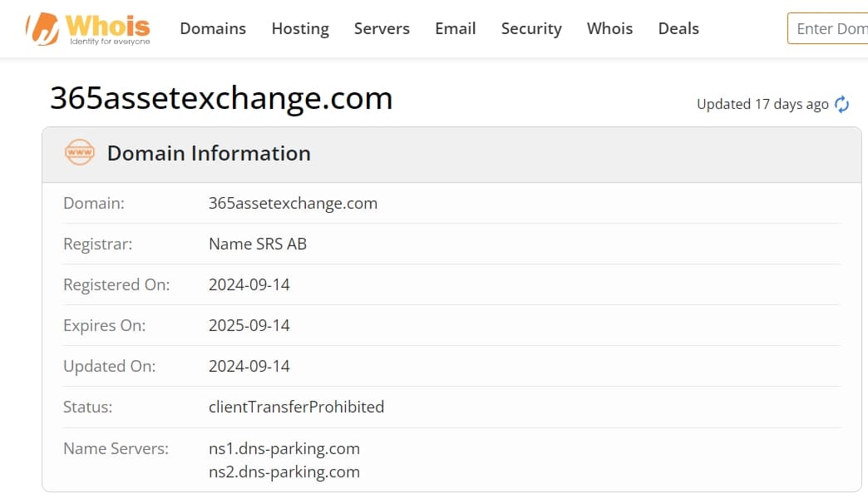Refresh the whois record via blue arrows icon
This screenshot has height=499, width=868.
pos(841,104)
